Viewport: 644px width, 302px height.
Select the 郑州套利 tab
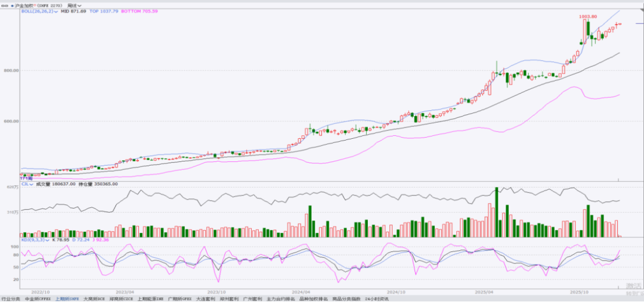(x=229, y=299)
